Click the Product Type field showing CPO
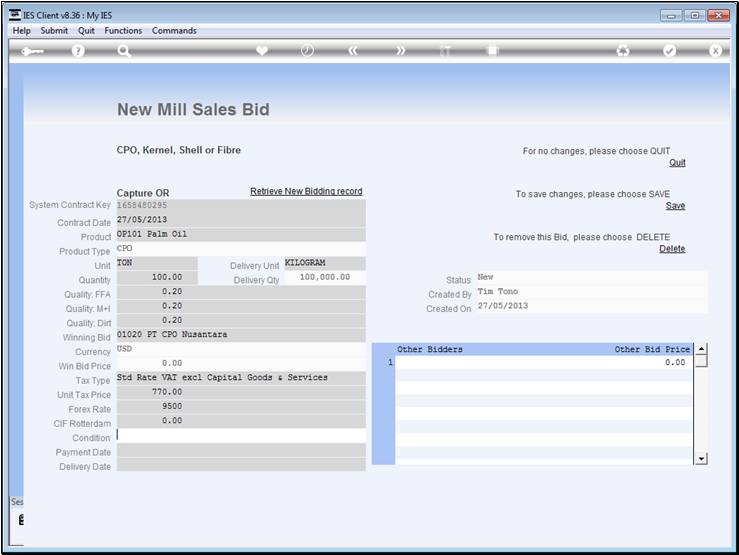Viewport: 739px width, 555px height. pos(241,249)
